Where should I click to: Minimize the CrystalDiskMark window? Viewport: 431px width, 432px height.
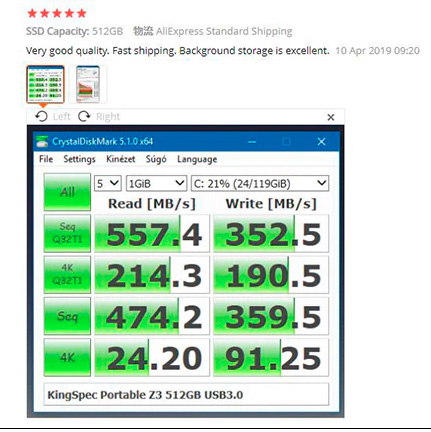(252, 142)
